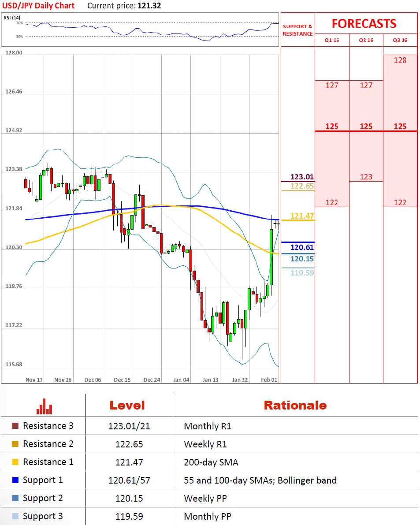Click the Dec 06 date axis label
The image size is (420, 525).
pos(93,380)
